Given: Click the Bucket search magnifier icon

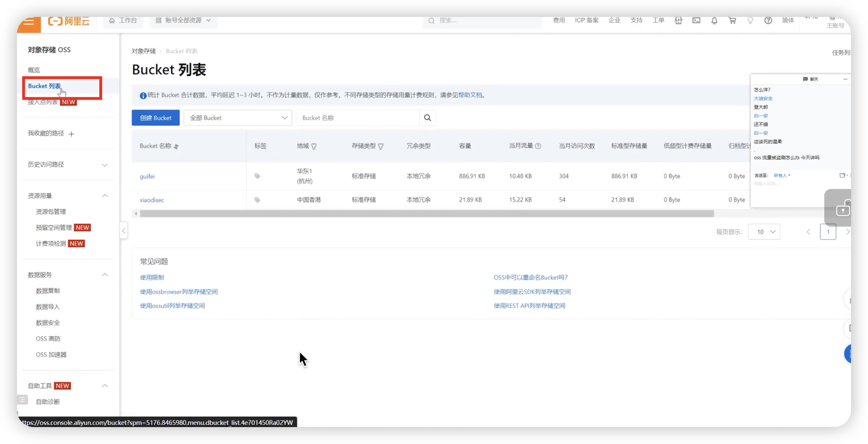Looking at the screenshot, I should coord(427,118).
